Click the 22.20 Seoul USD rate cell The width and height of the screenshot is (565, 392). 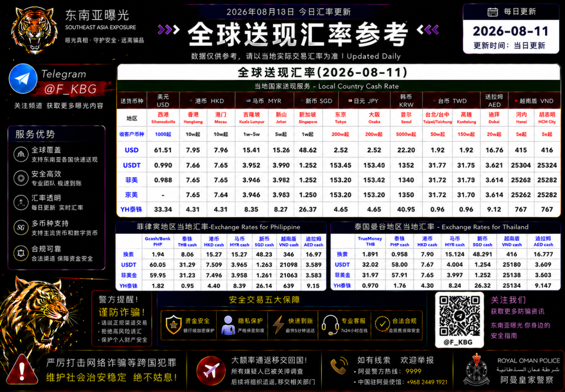tap(406, 150)
